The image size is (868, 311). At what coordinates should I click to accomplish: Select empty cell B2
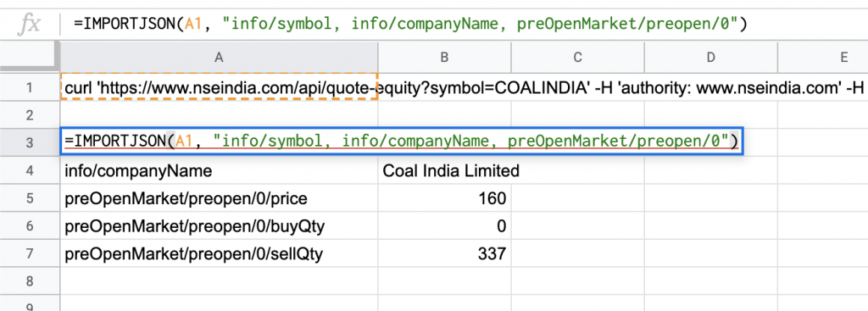click(444, 114)
